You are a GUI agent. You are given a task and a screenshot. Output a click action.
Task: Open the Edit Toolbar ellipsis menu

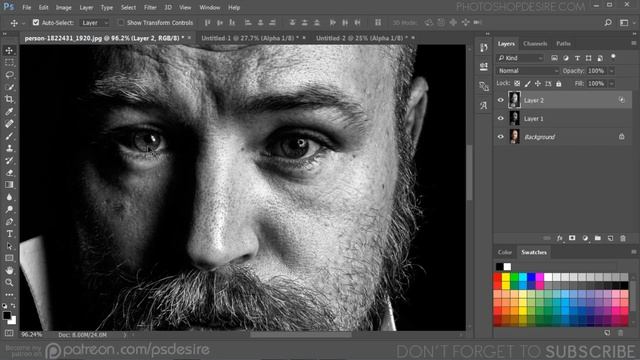coord(9,294)
